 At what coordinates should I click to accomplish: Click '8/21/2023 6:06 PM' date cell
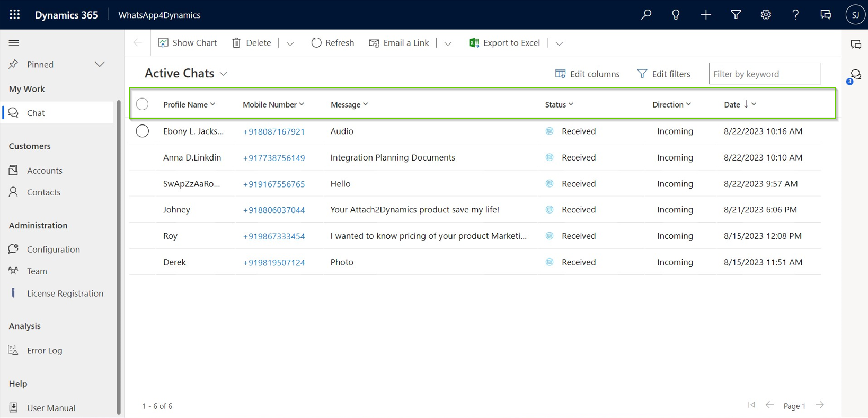(x=760, y=209)
